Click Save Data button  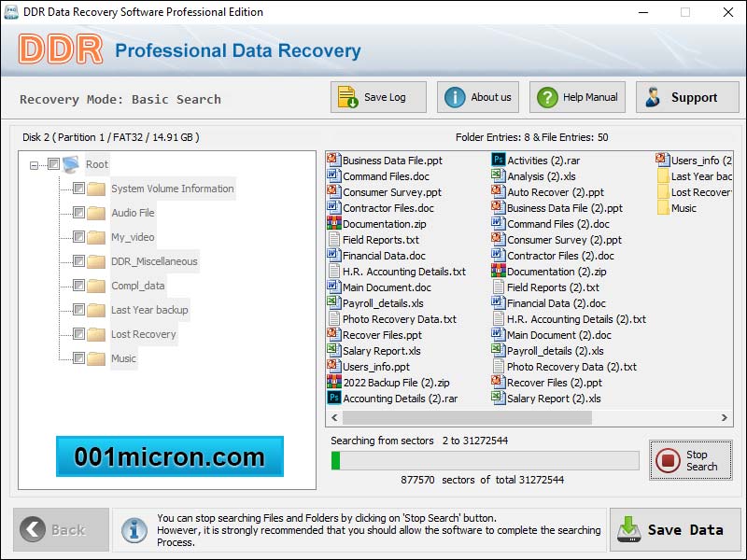click(675, 529)
